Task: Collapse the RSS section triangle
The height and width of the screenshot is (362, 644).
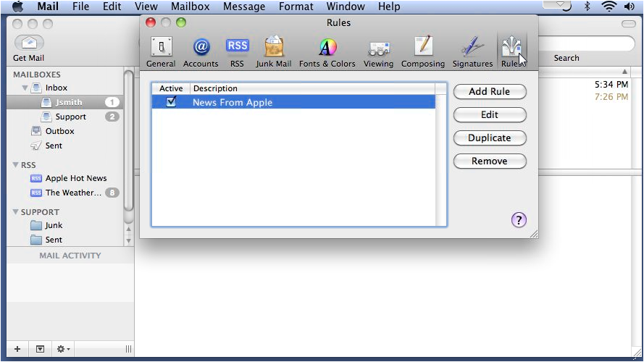Action: point(16,164)
